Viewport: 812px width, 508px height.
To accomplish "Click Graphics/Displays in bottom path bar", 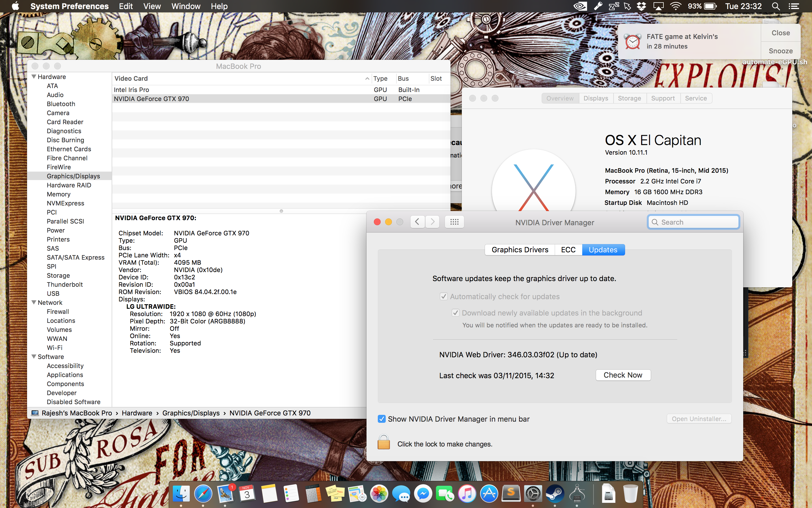I will (191, 413).
